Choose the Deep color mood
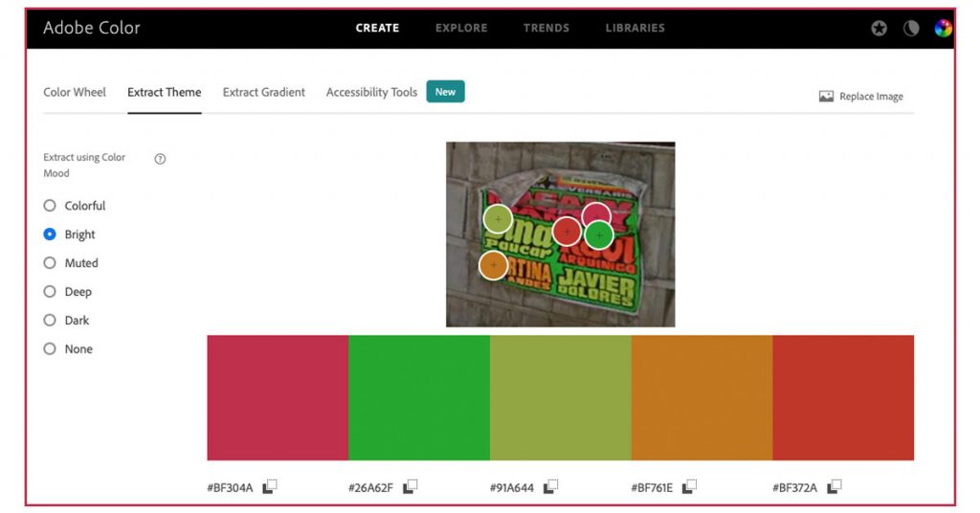The width and height of the screenshot is (980, 513). point(50,292)
